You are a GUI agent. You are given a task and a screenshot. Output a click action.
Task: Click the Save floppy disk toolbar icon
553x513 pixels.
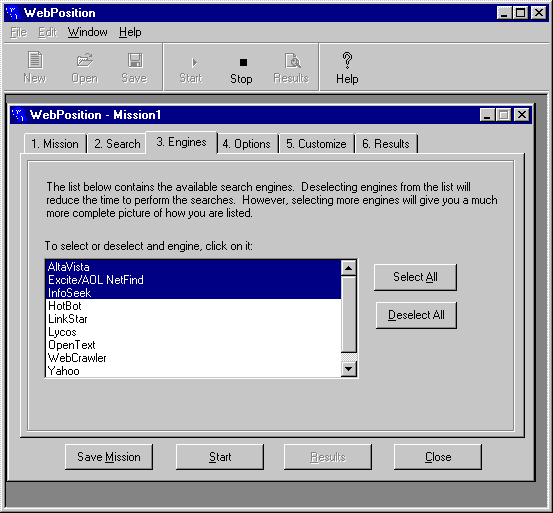tap(135, 60)
